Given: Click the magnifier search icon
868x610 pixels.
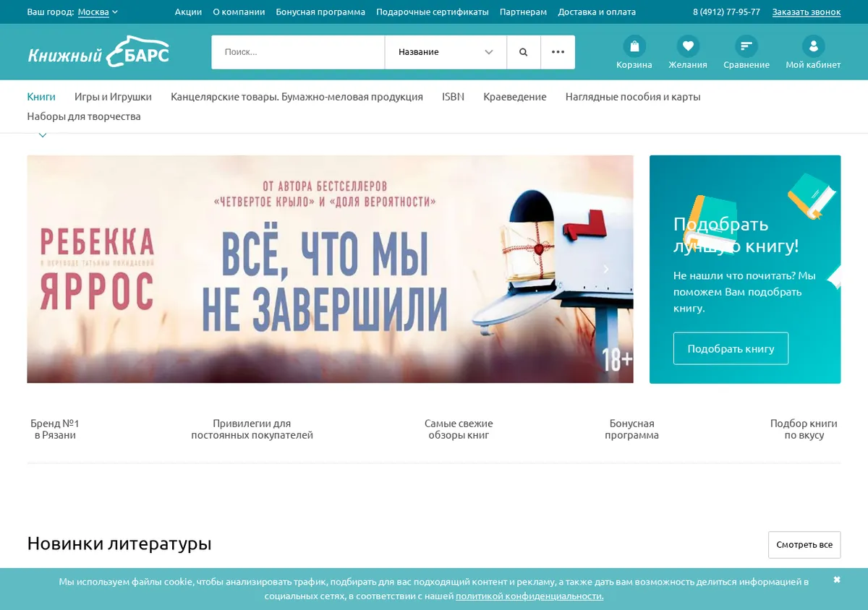Looking at the screenshot, I should pyautogui.click(x=524, y=52).
